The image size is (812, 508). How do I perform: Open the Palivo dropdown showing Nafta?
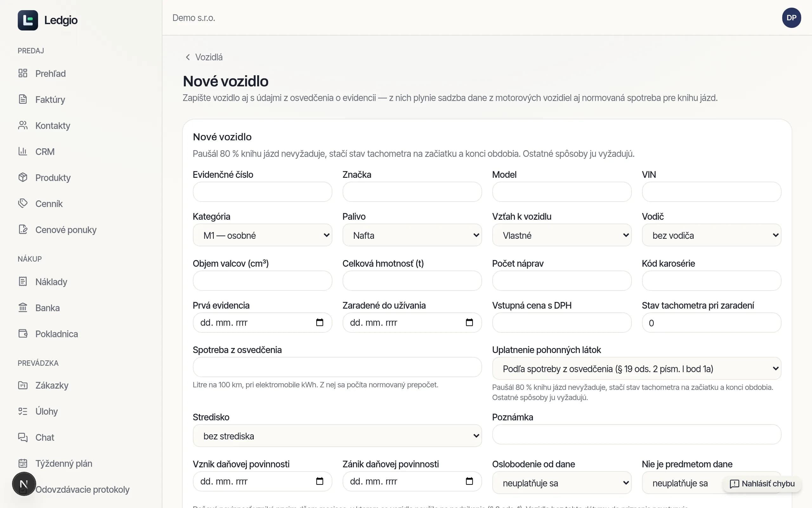pyautogui.click(x=412, y=235)
